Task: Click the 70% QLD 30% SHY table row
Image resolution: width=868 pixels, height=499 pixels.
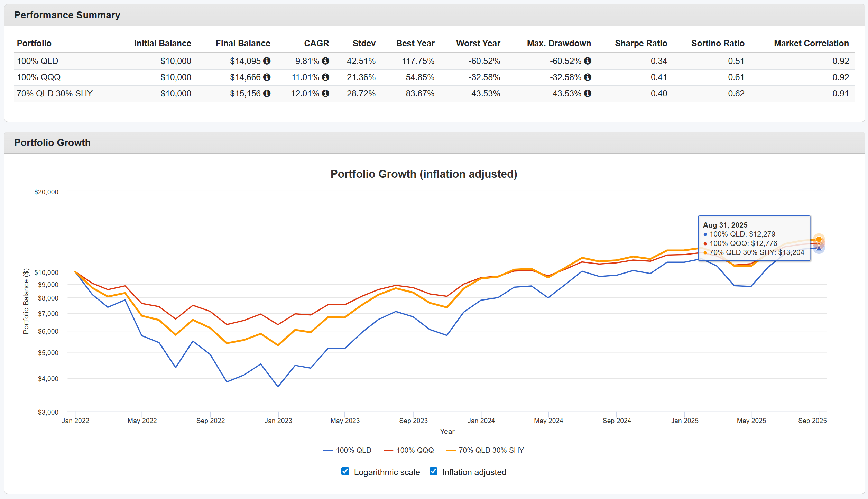Action: pos(55,93)
